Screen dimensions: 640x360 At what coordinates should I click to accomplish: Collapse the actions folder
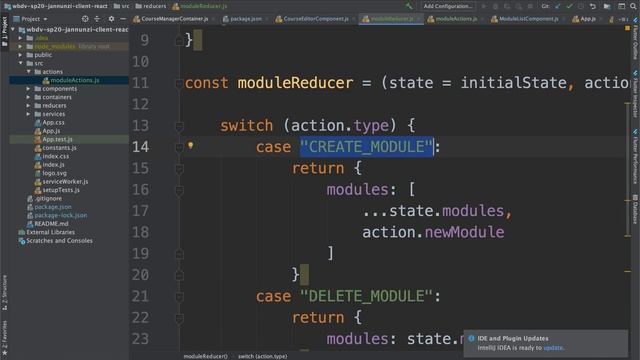[x=29, y=72]
